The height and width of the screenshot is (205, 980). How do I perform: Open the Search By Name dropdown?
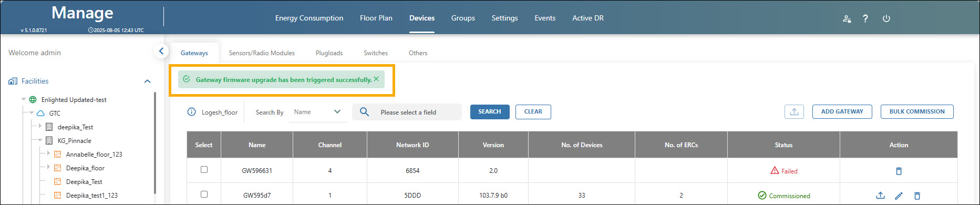[x=318, y=112]
